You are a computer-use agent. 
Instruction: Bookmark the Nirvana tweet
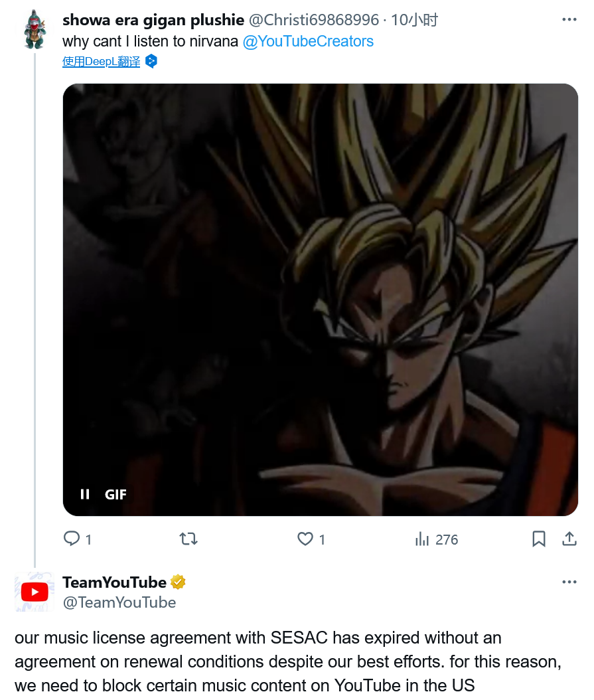(539, 539)
